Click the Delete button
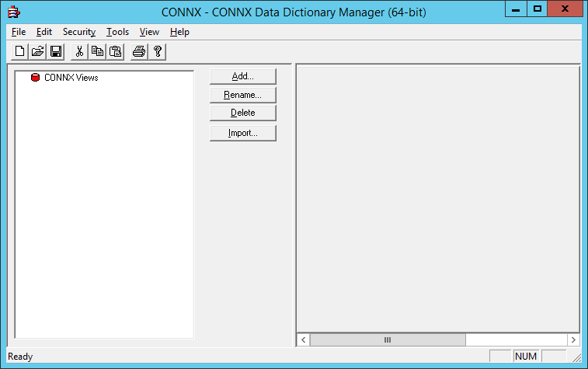588x369 pixels. (243, 113)
